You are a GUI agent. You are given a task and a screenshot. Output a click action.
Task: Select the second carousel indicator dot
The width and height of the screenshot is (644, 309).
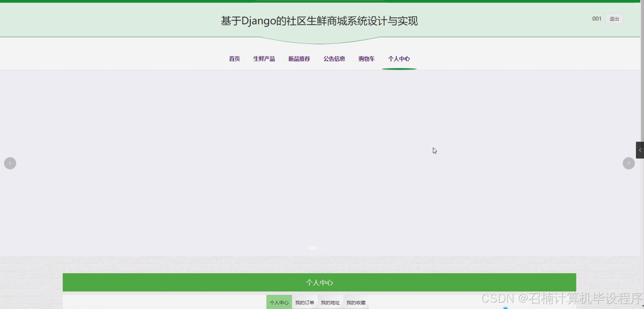click(322, 248)
